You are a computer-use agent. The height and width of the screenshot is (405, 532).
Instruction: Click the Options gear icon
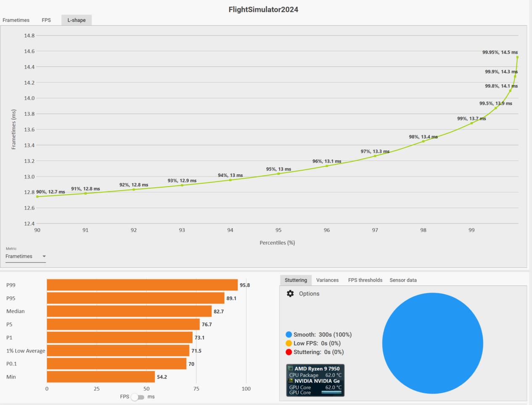click(x=290, y=293)
